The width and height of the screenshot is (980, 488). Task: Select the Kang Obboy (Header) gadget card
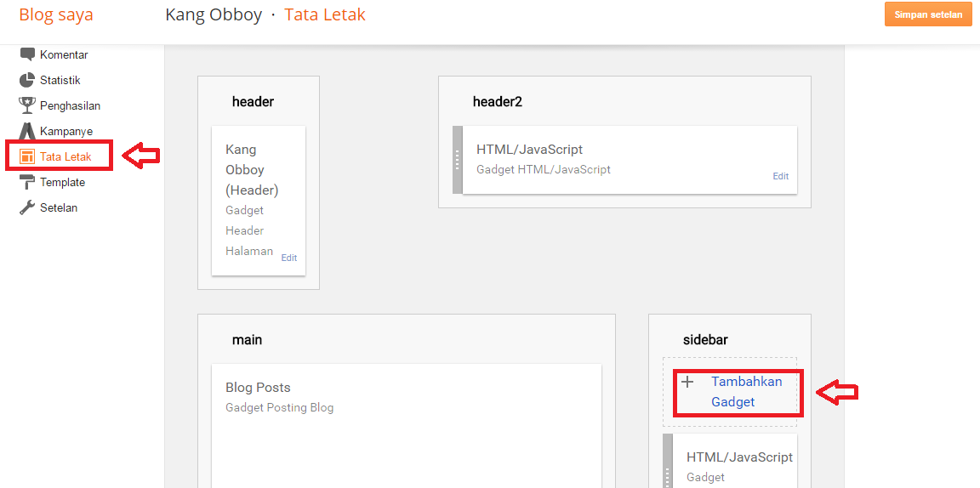coord(259,201)
